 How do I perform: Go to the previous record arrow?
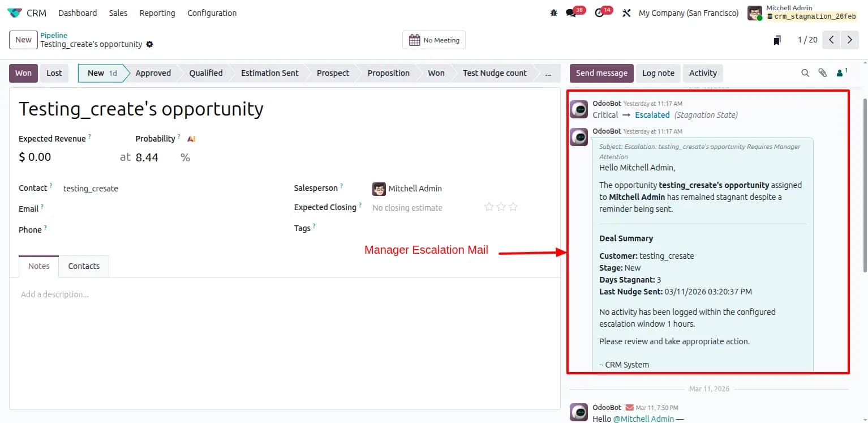click(831, 40)
